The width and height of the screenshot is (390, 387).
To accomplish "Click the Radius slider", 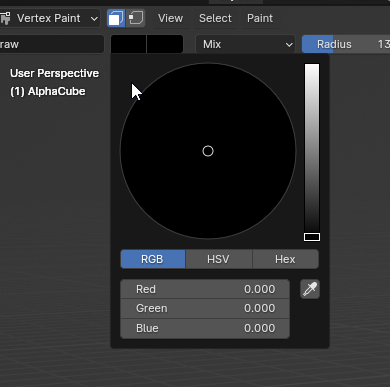I will point(346,44).
